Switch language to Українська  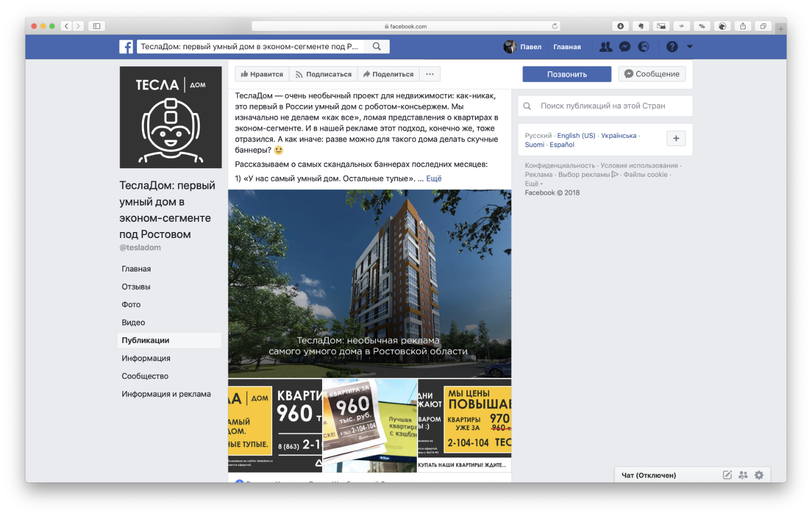pyautogui.click(x=619, y=136)
